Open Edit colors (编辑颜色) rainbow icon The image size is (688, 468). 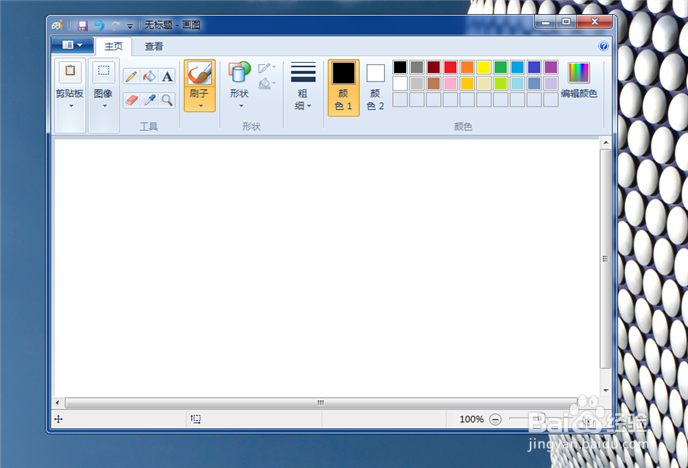[x=579, y=73]
